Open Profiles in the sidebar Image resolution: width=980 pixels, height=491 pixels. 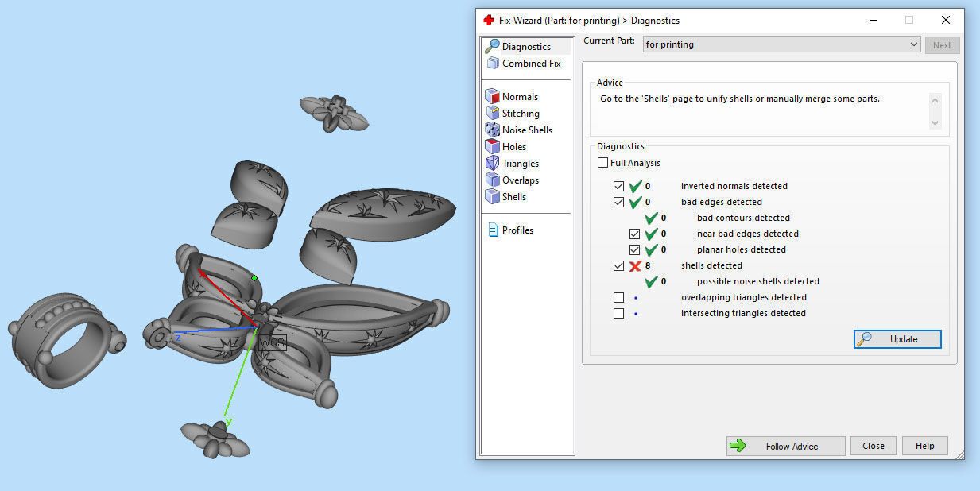[517, 230]
